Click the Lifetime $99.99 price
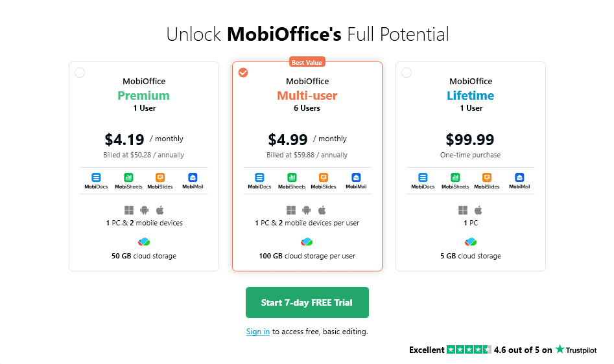The height and width of the screenshot is (364, 614). 470,139
